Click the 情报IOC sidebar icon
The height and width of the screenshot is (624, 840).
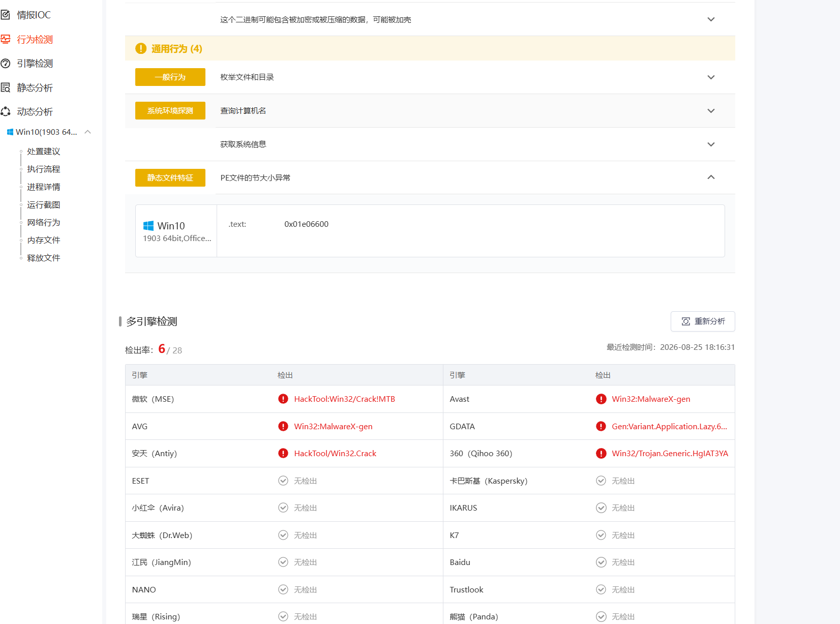[x=6, y=15]
